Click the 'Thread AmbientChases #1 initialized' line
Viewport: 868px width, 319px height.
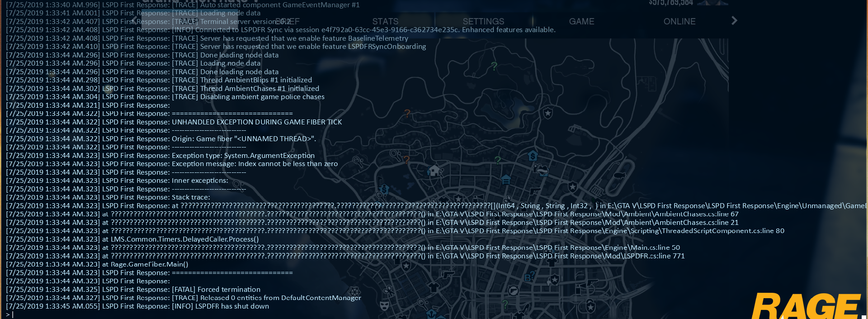click(163, 89)
